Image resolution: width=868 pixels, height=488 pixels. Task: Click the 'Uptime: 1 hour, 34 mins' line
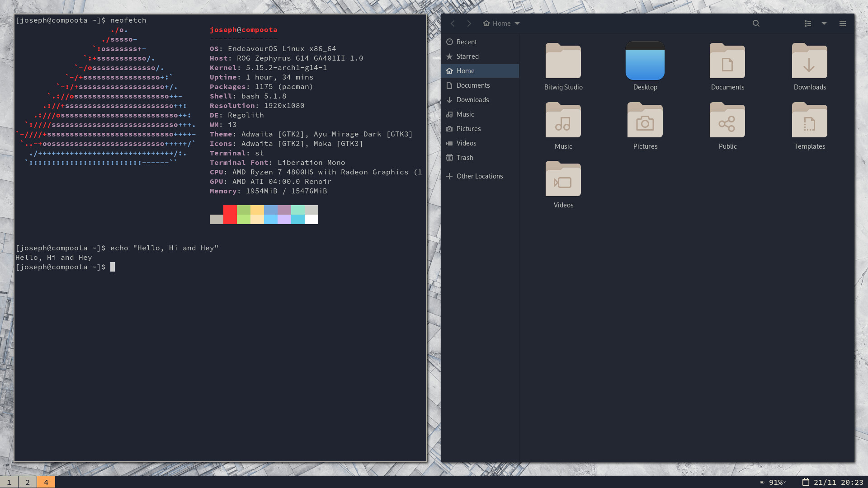tap(262, 77)
